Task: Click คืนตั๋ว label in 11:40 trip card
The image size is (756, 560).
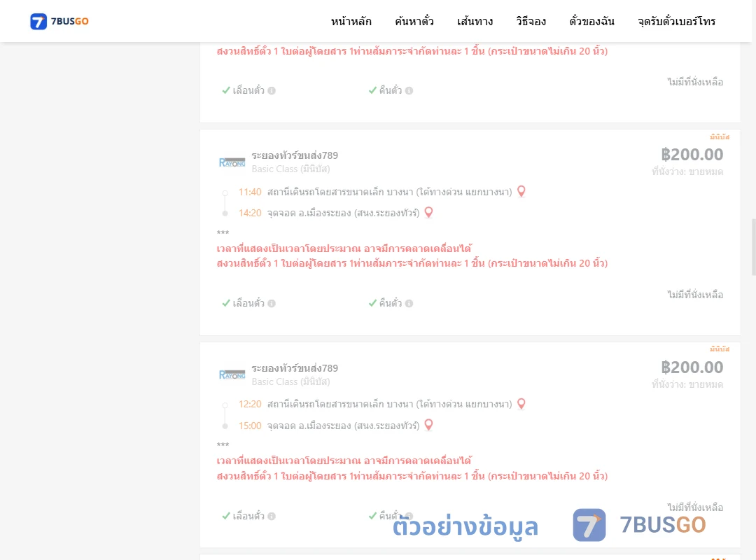Action: click(x=391, y=303)
